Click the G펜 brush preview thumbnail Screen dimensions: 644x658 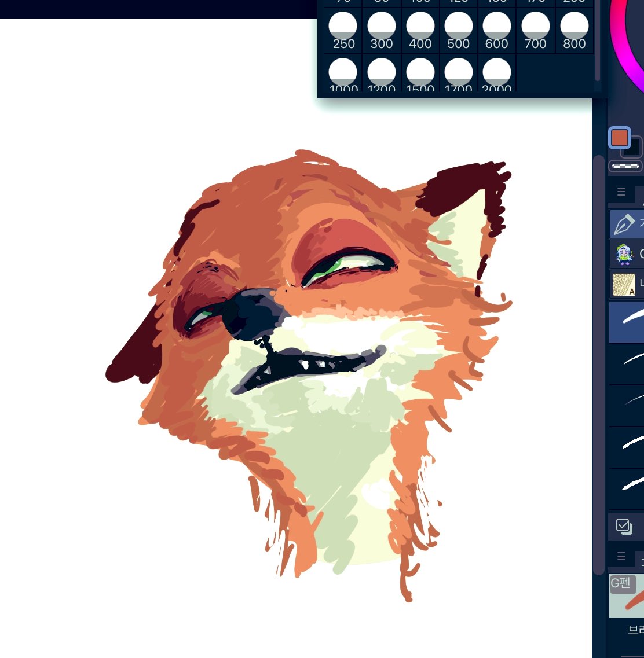pyautogui.click(x=627, y=596)
